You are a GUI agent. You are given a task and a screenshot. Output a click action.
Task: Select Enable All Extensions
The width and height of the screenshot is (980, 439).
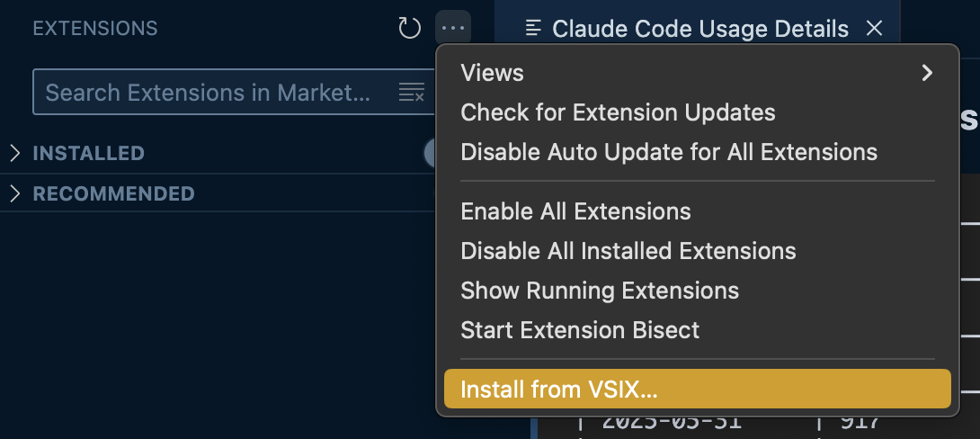click(x=575, y=211)
